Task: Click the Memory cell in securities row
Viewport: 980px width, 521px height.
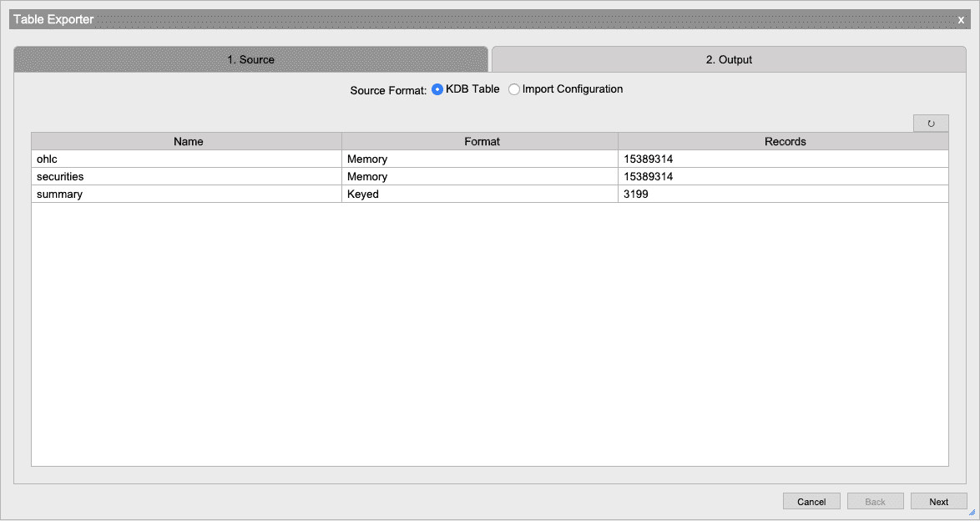Action: [480, 176]
